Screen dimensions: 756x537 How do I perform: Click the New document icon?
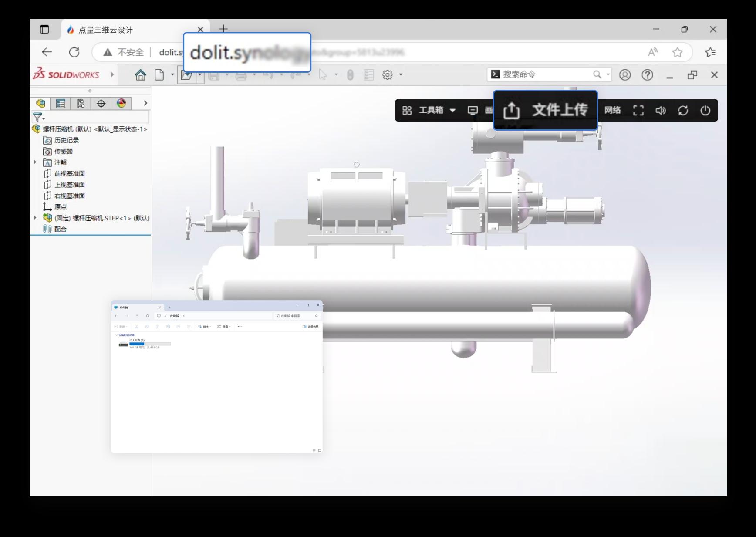(159, 75)
